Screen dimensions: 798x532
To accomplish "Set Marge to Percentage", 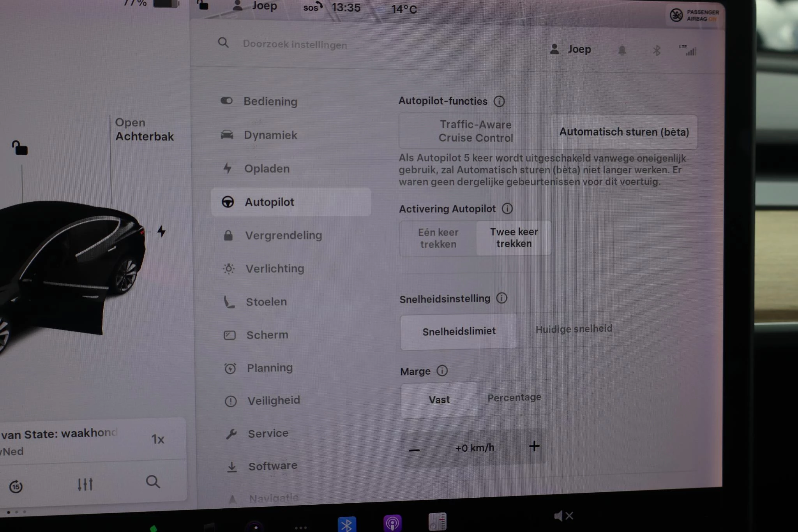I will 514,398.
